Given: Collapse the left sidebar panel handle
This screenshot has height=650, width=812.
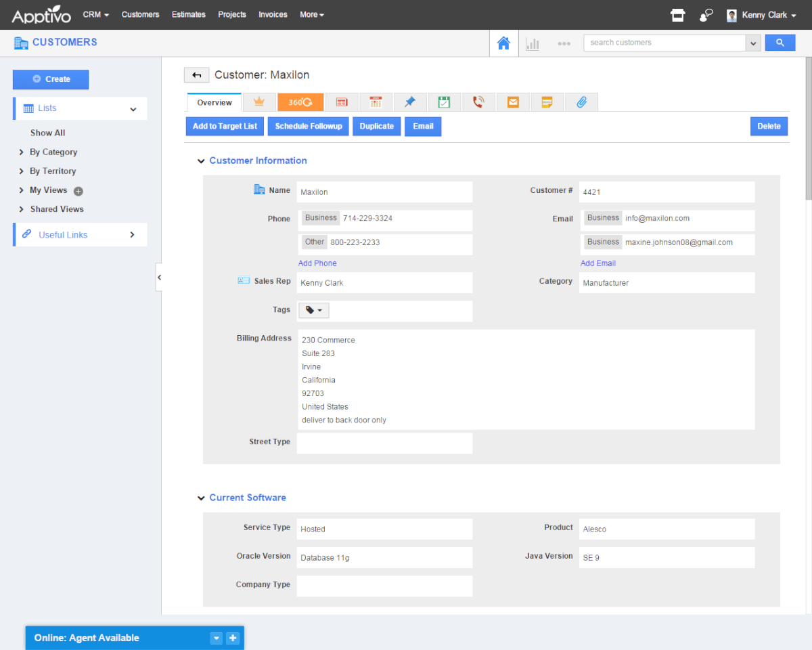Looking at the screenshot, I should (158, 278).
